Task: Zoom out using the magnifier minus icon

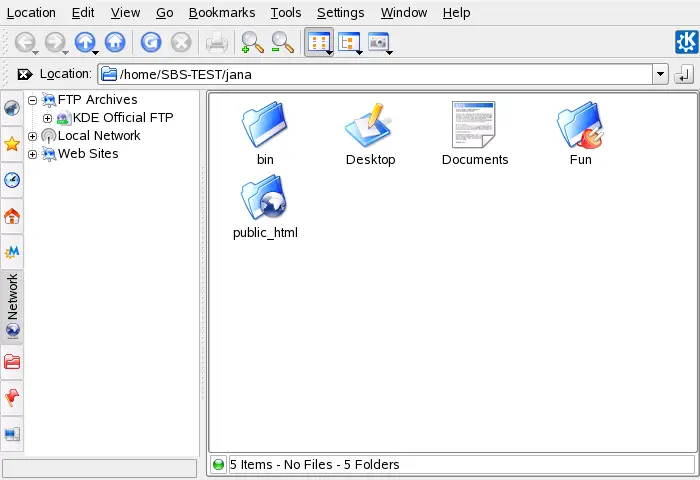Action: pos(283,42)
